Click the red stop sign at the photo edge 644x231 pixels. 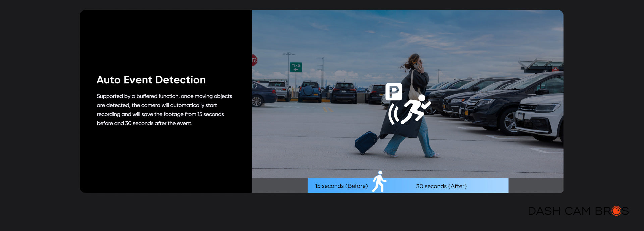click(x=254, y=60)
